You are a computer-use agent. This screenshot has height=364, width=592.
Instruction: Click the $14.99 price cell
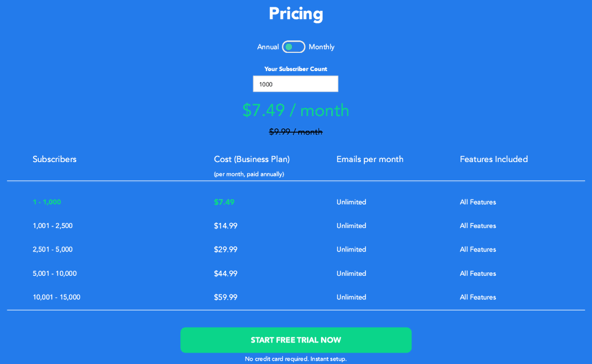[x=225, y=226]
